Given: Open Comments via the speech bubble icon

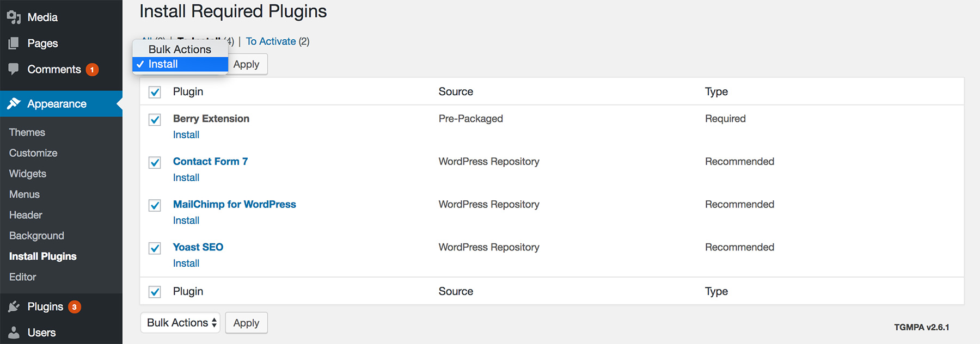Looking at the screenshot, I should (x=14, y=69).
